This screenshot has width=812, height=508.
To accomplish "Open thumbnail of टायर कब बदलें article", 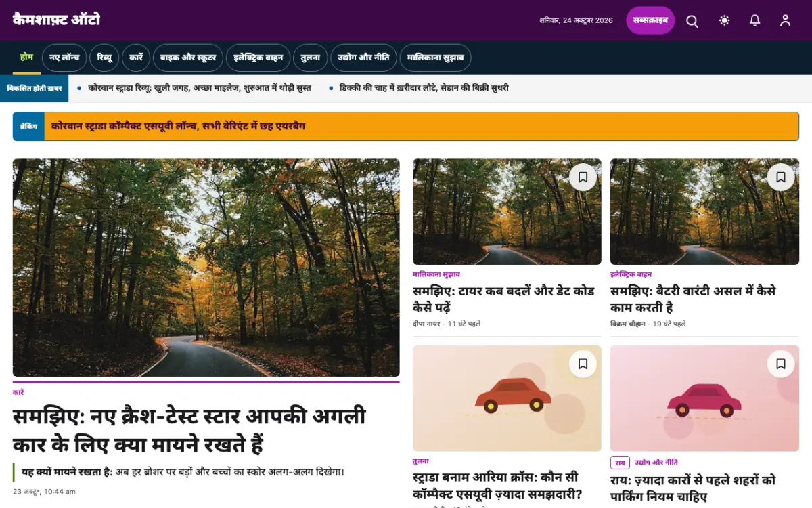I will click(507, 211).
